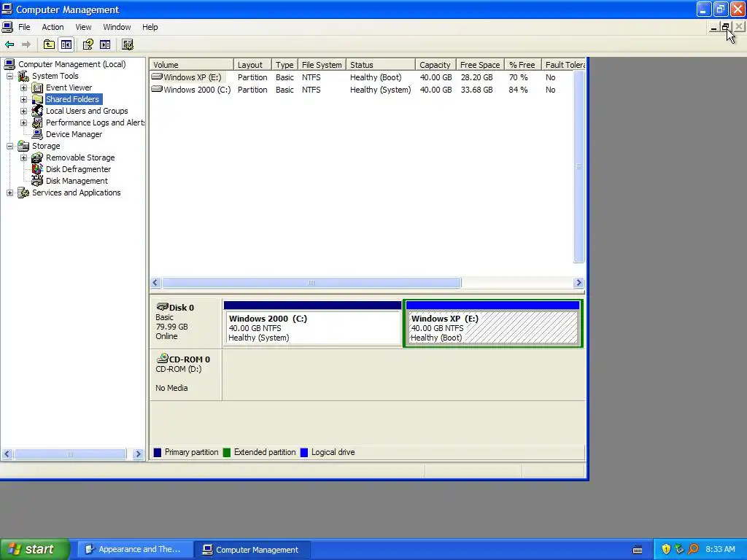
Task: Click the 84 % free value
Action: [x=519, y=90]
